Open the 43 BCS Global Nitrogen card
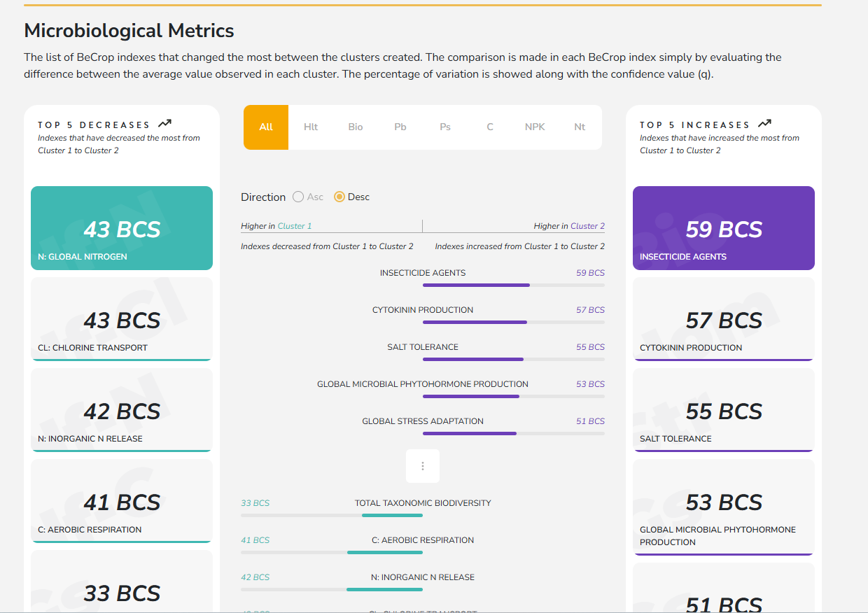Viewport: 868px width, 613px height. [122, 228]
